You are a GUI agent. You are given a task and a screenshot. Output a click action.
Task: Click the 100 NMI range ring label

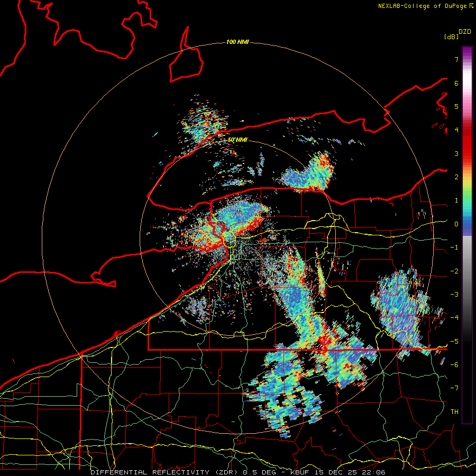(x=237, y=42)
